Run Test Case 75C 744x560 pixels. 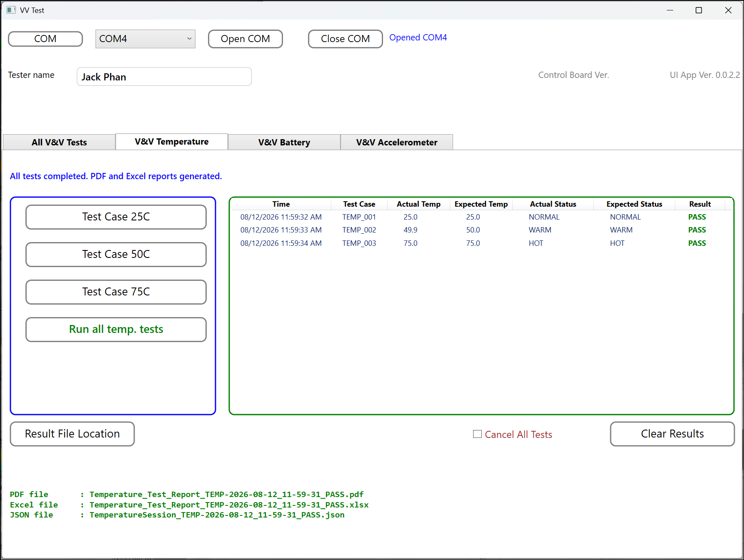tap(116, 292)
